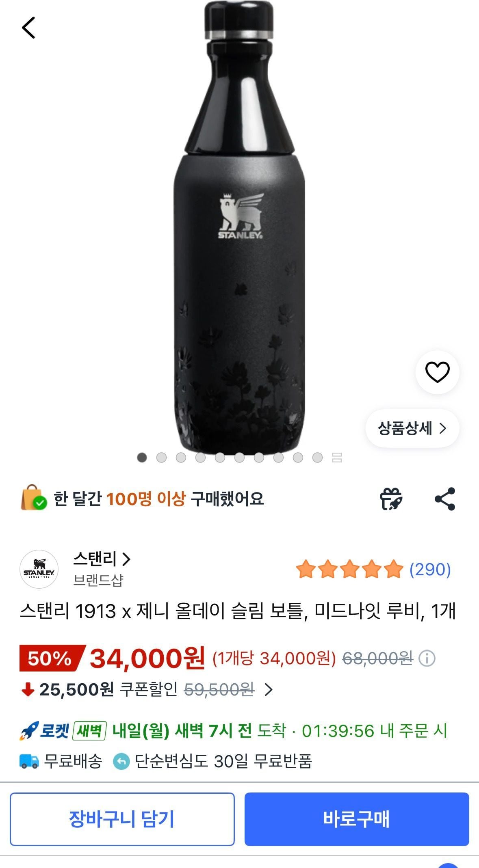Tap the price info circle icon
This screenshot has height=868, width=479.
pos(427,658)
